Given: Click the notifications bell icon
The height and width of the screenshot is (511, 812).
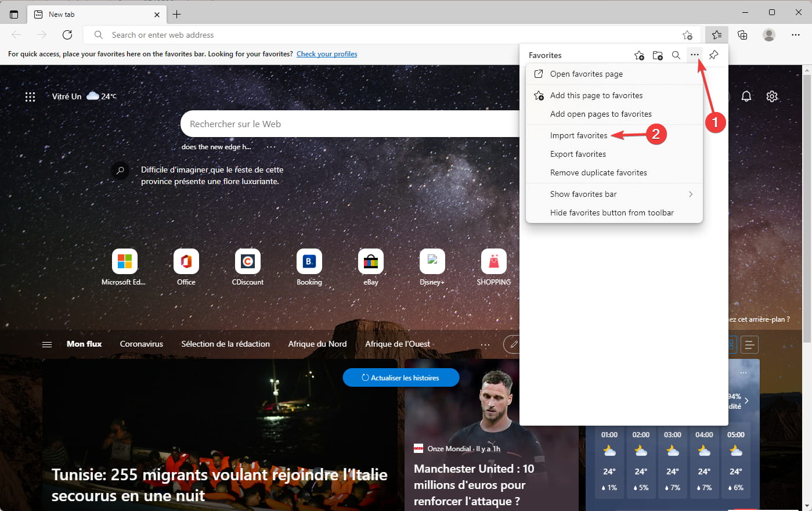Looking at the screenshot, I should tap(746, 96).
